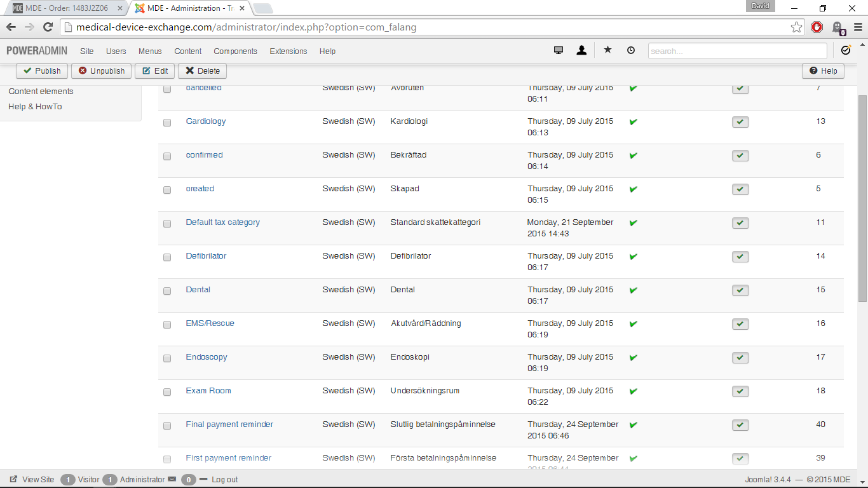The image size is (868, 488).
Task: Expand the Extensions dropdown menu
Action: pyautogui.click(x=288, y=51)
